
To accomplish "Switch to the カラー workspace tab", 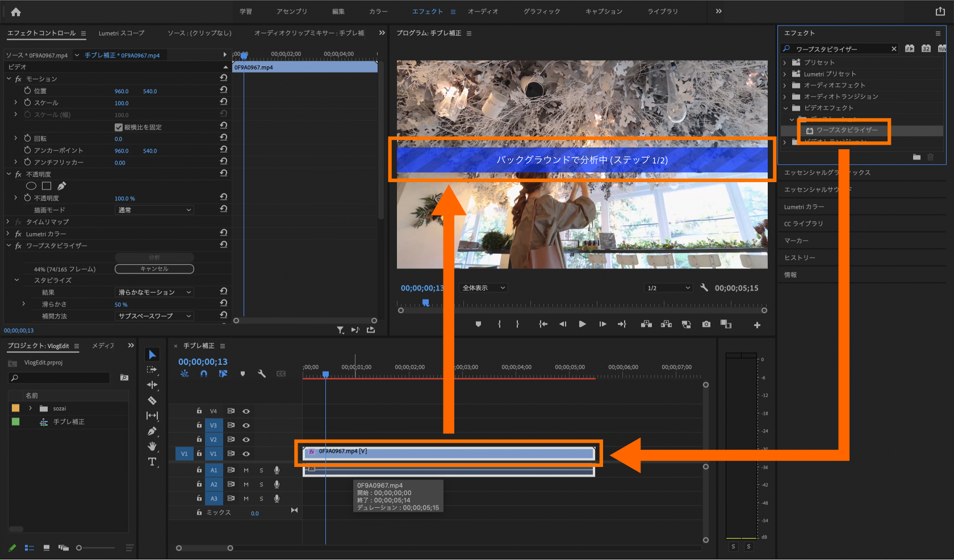I will click(378, 11).
